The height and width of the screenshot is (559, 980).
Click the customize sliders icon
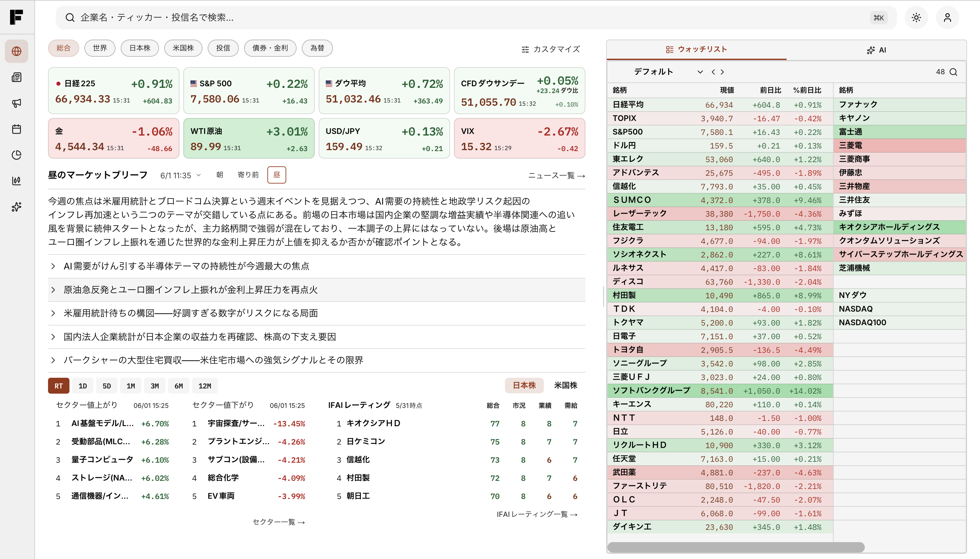click(525, 49)
